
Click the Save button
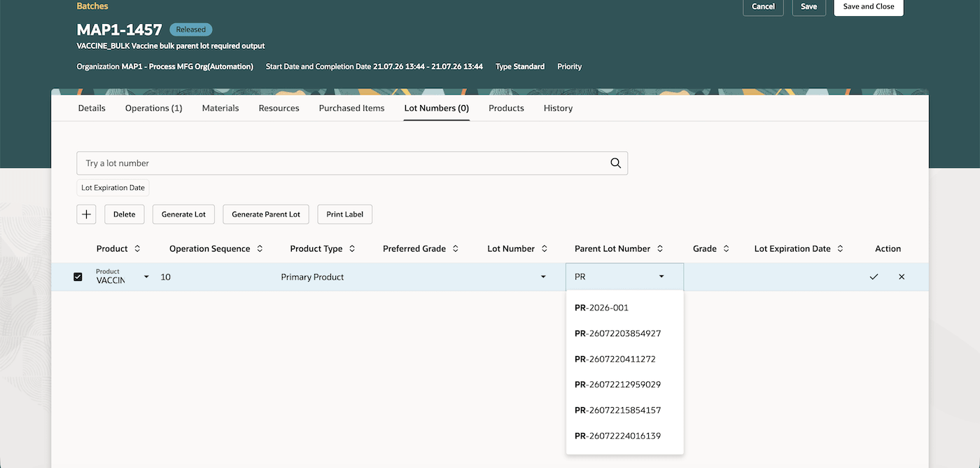click(x=808, y=6)
